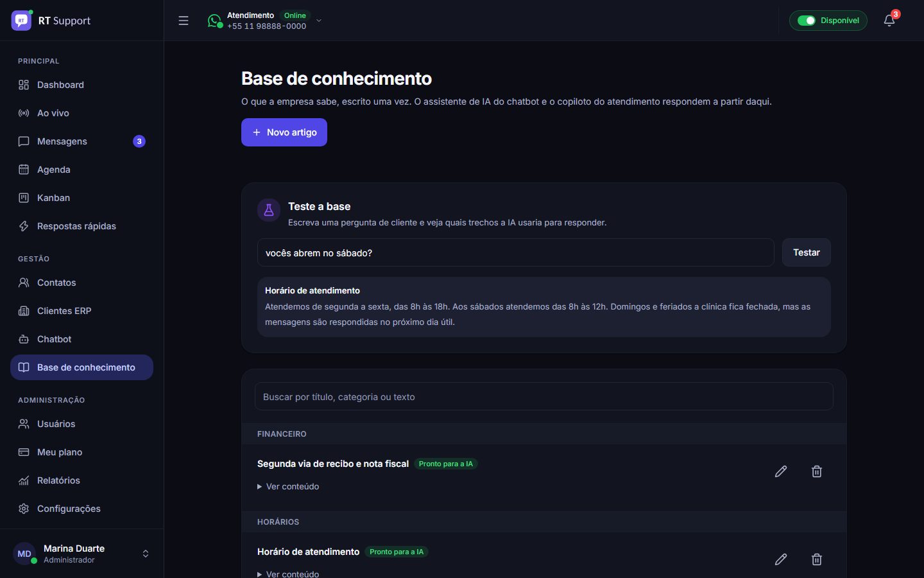
Task: Click the Horário de atendimento test result card
Action: (544, 306)
